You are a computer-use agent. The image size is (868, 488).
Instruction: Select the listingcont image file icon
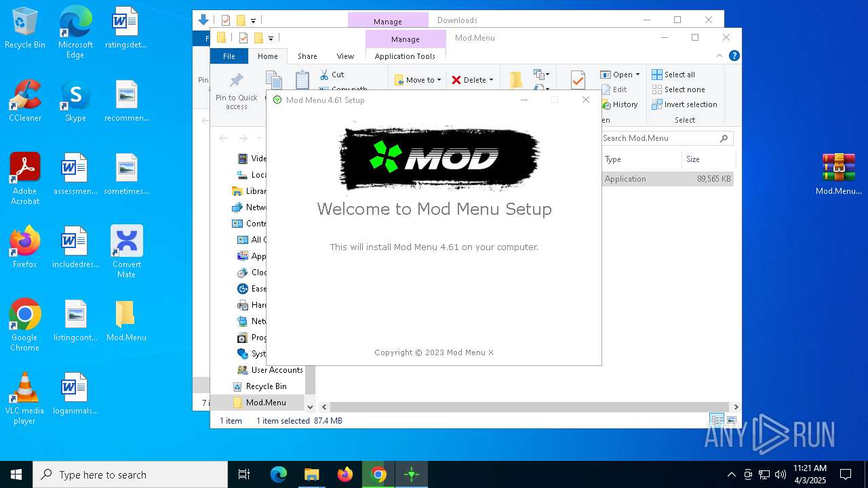coord(75,321)
